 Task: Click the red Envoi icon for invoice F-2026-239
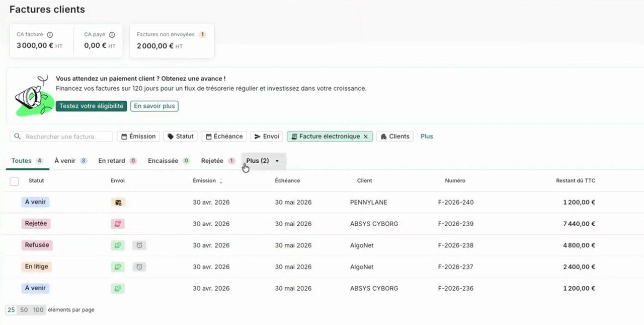118,224
